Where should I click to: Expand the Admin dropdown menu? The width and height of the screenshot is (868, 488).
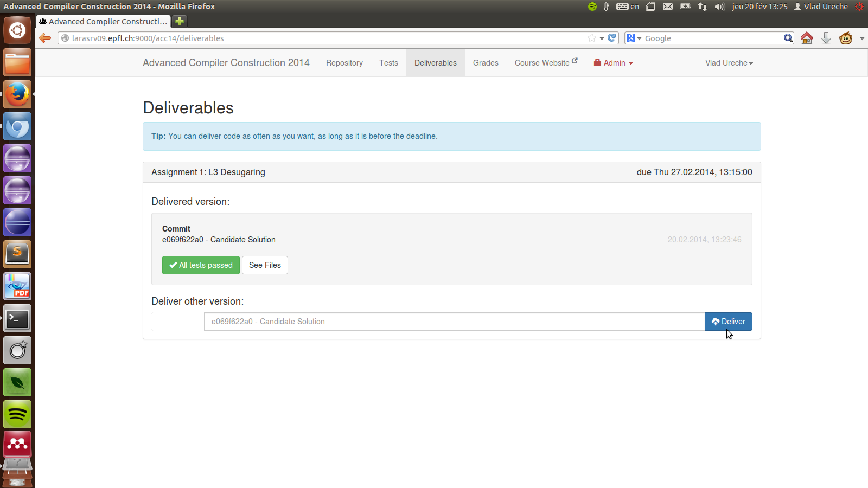pos(614,63)
